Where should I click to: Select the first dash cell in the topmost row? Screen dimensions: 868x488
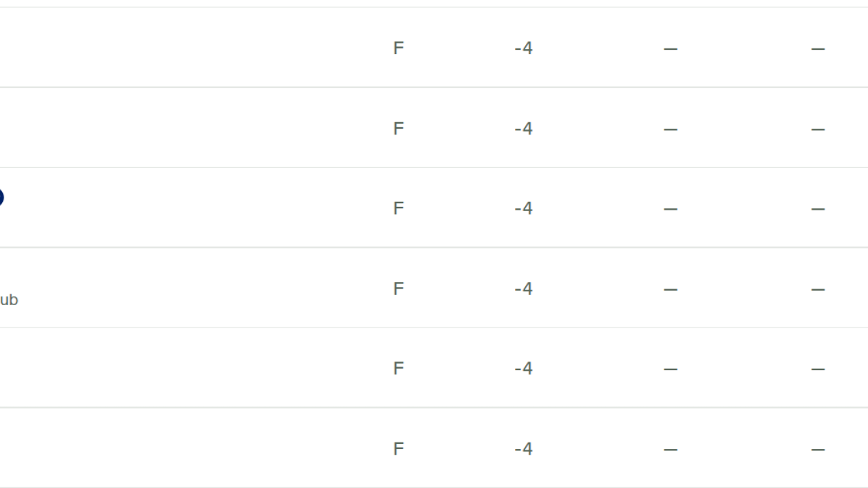pos(671,49)
